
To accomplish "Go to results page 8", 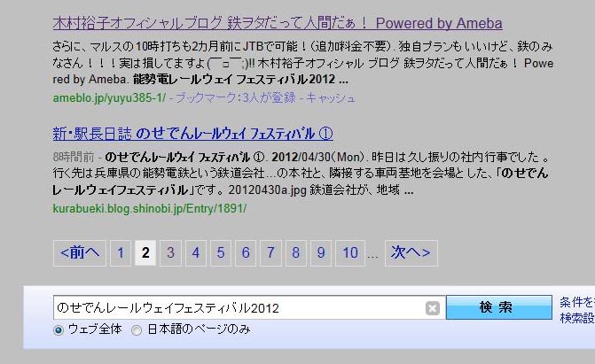I will [295, 253].
